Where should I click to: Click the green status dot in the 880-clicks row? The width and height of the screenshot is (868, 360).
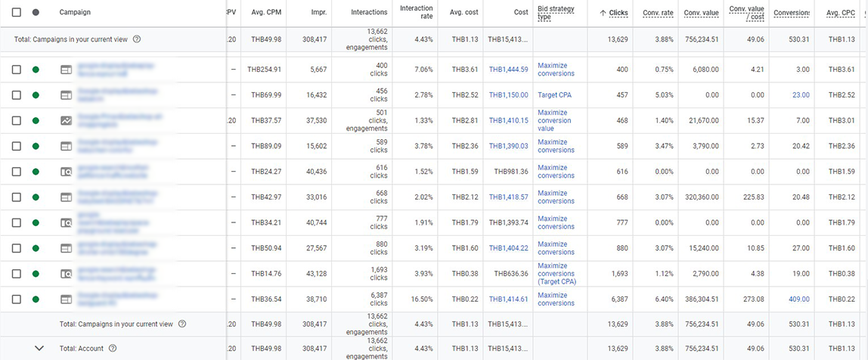click(x=36, y=248)
